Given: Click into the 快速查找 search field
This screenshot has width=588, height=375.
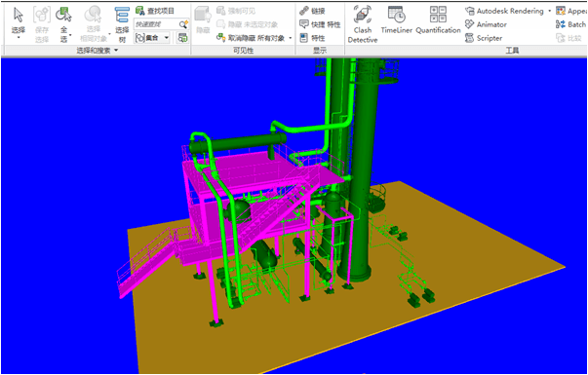Looking at the screenshot, I should coord(156,24).
